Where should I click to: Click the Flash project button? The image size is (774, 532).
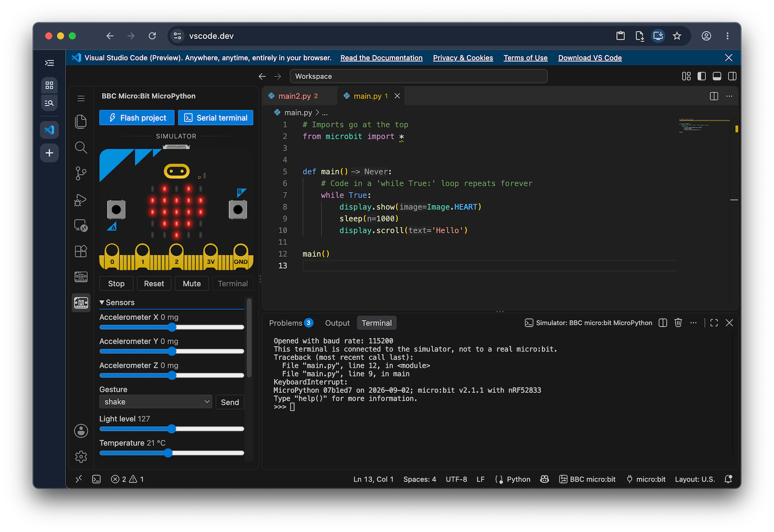click(x=137, y=118)
